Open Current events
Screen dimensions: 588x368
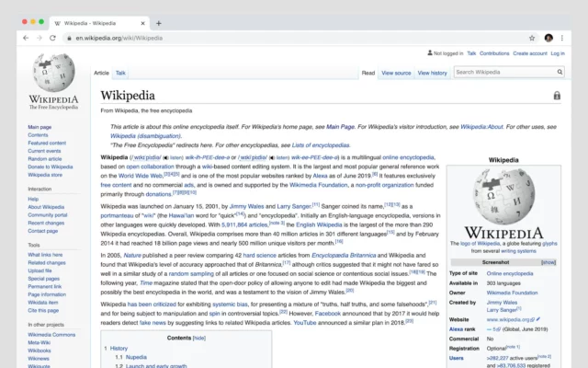tap(44, 151)
